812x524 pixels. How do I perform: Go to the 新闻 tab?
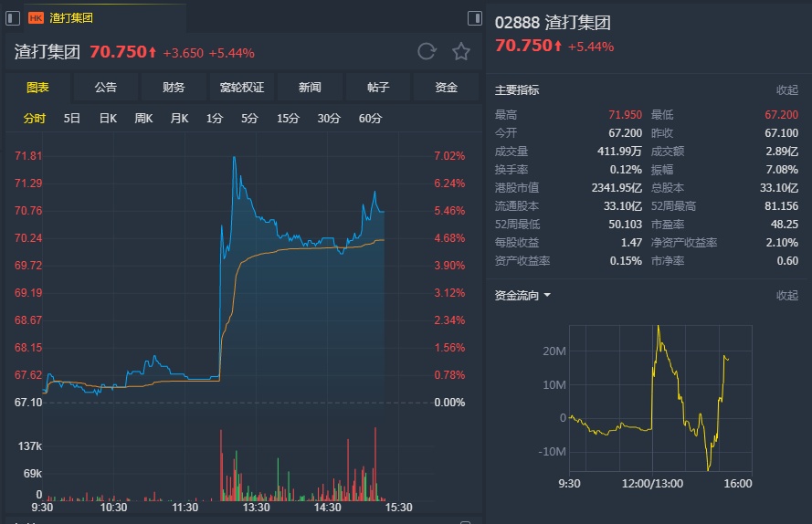point(310,88)
